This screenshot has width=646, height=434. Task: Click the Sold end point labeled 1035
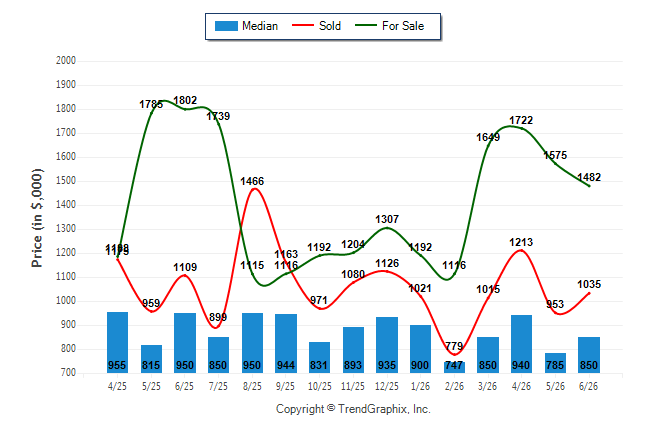589,293
